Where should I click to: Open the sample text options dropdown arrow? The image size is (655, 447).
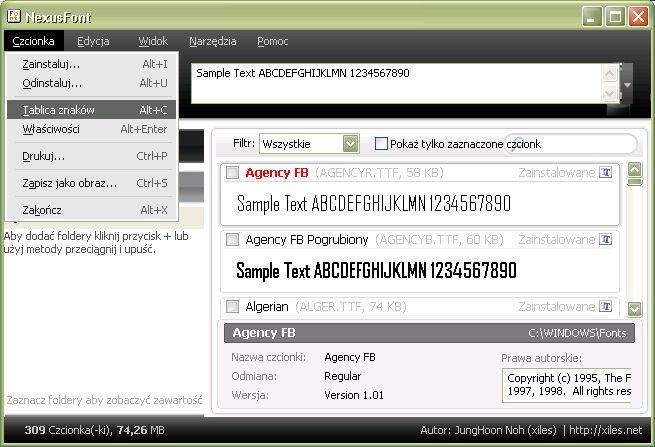point(627,85)
